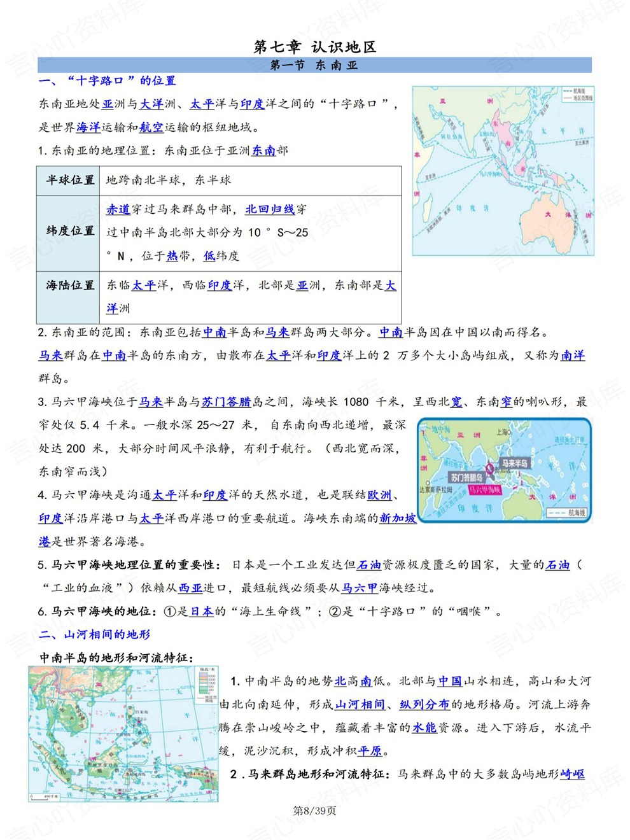Click the underlined word 崎岖
Screen dimensions: 630x840
(573, 774)
